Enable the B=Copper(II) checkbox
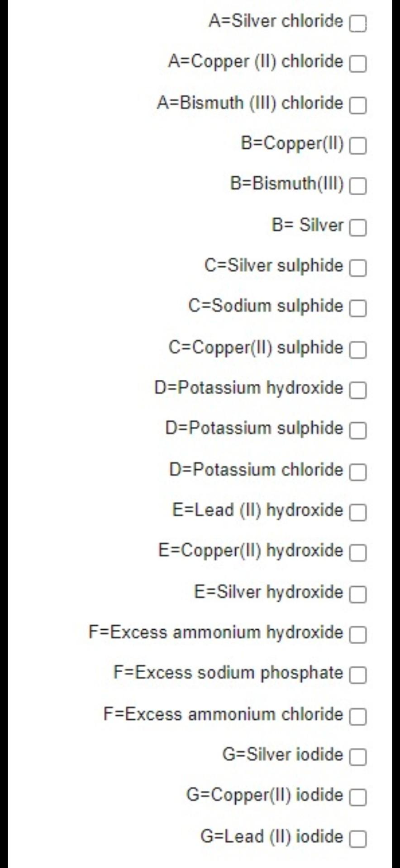Screen dimensions: 400x868 358,146
